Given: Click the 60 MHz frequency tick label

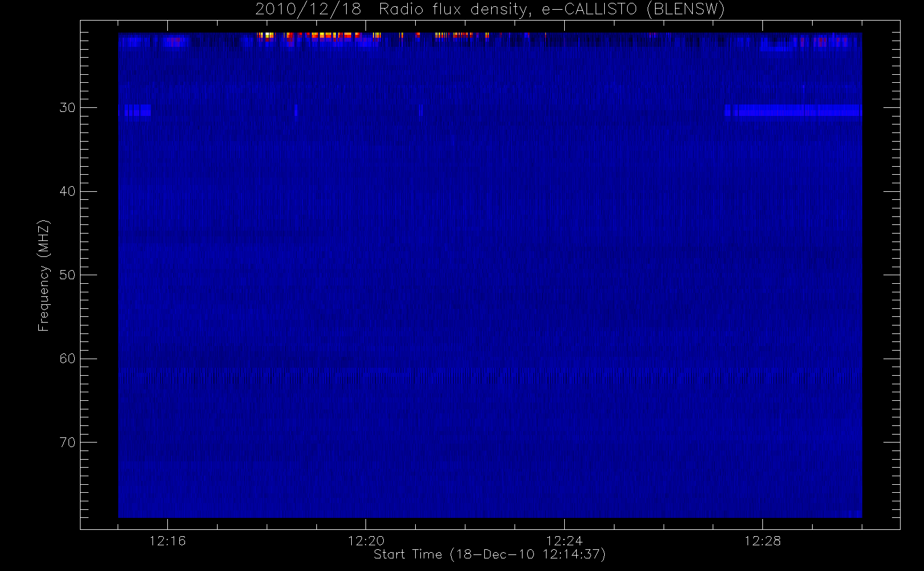Looking at the screenshot, I should [67, 359].
